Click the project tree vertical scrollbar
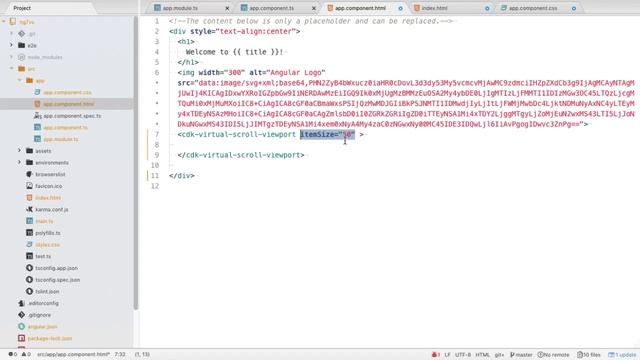The height and width of the screenshot is (360, 640). [x=136, y=163]
